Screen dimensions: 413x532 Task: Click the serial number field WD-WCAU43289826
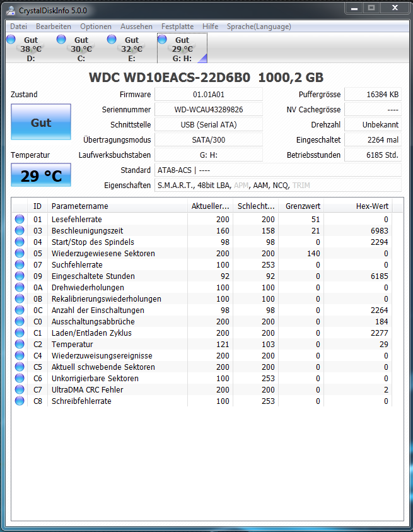209,110
